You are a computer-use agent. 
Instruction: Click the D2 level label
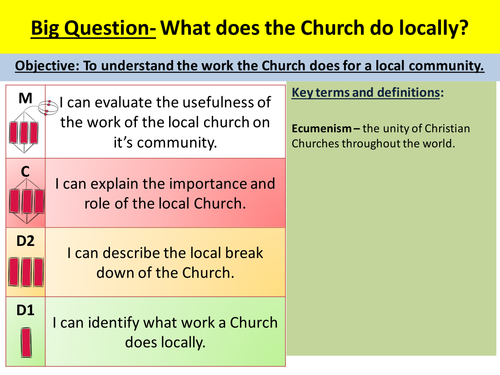point(25,241)
